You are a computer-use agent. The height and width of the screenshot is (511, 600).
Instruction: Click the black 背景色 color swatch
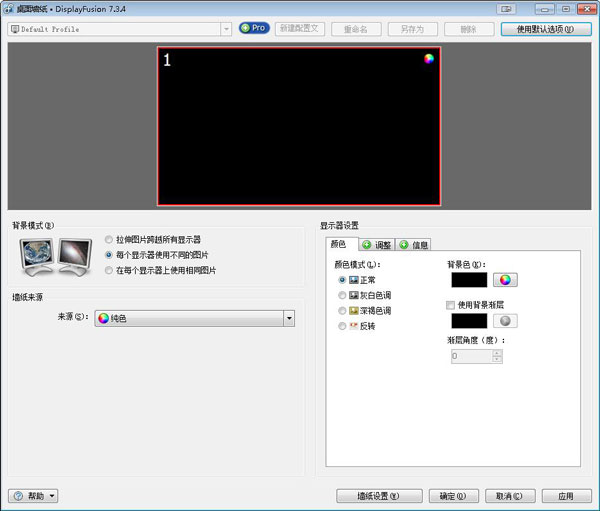click(469, 280)
